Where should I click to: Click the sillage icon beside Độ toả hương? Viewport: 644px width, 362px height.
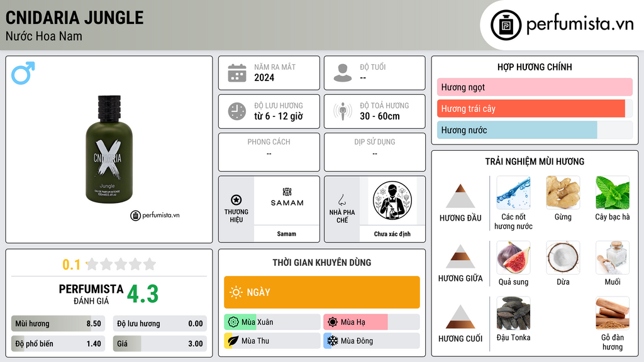click(343, 111)
